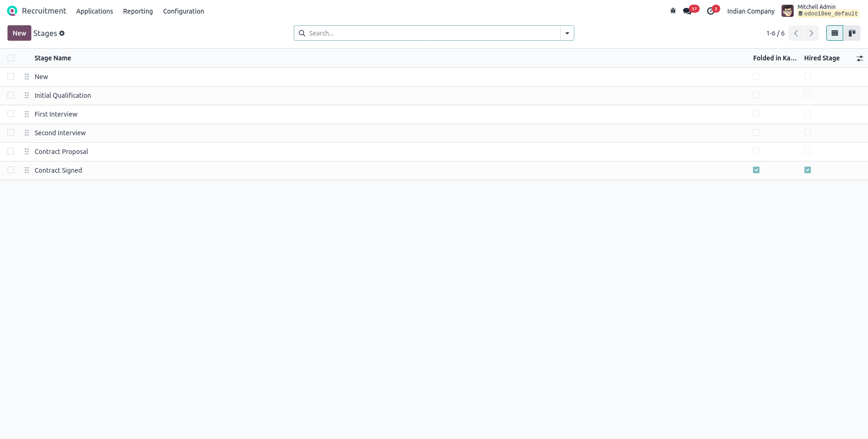
Task: Click the Stages breadcrumb title
Action: click(x=45, y=33)
